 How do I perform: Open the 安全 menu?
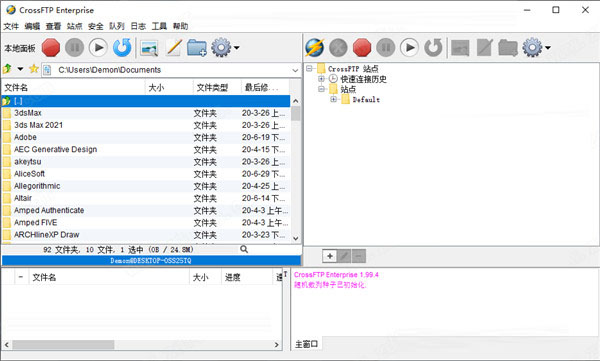tap(96, 26)
